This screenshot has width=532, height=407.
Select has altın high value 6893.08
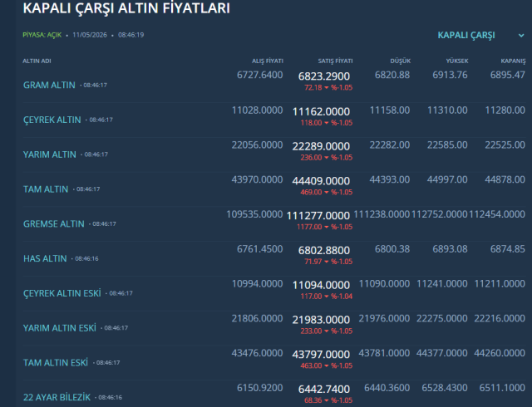[450, 249]
